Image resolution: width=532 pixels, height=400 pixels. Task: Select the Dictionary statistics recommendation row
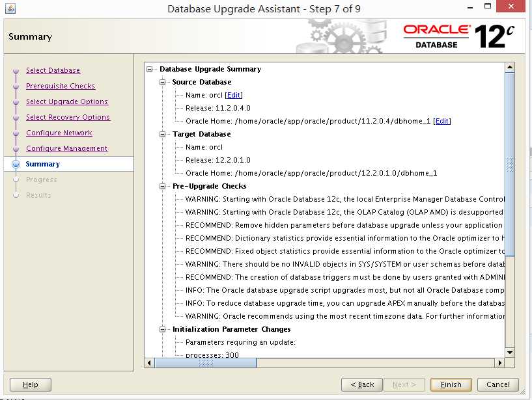344,238
